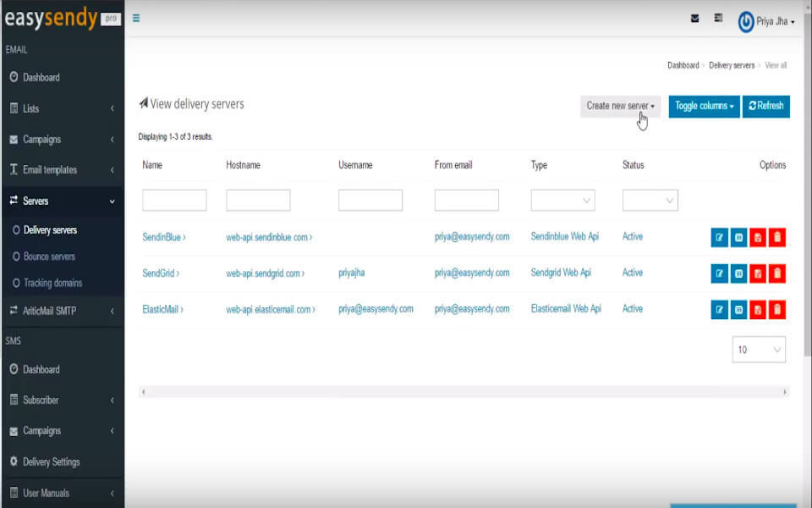Expand User Manuals sidebar menu
The height and width of the screenshot is (508, 812).
[x=62, y=493]
